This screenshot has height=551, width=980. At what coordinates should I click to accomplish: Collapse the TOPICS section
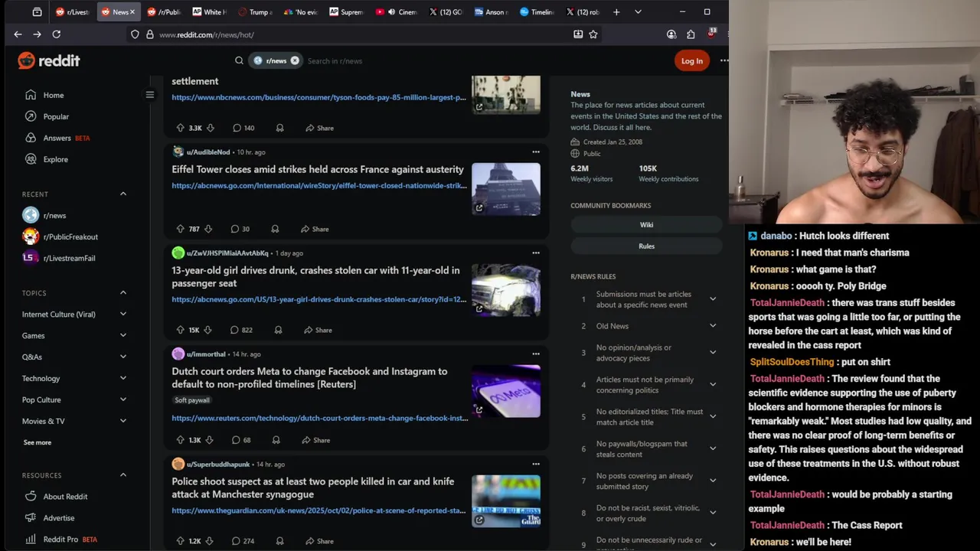tap(123, 293)
